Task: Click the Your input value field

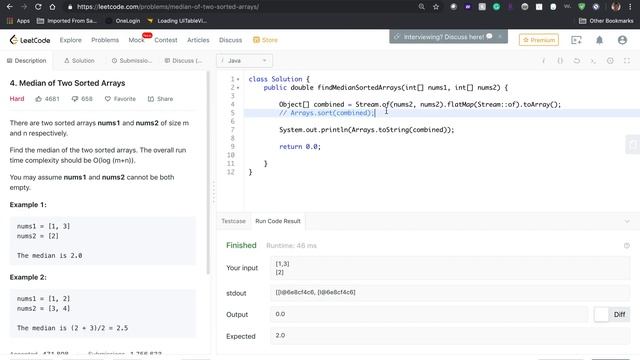Action: pos(450,268)
